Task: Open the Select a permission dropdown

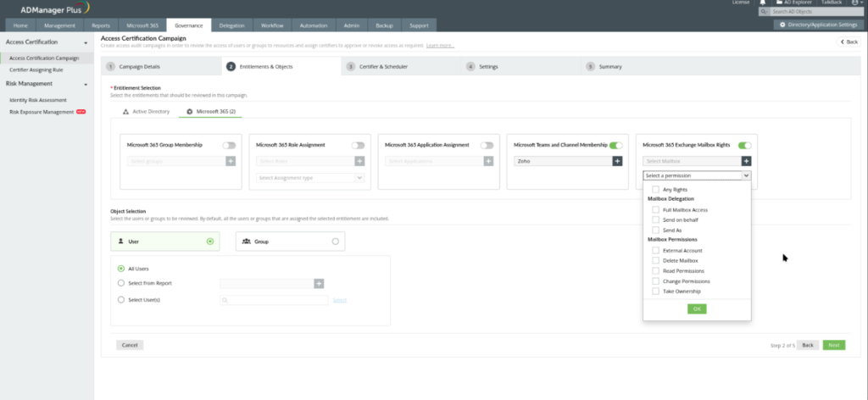Action: coord(697,175)
